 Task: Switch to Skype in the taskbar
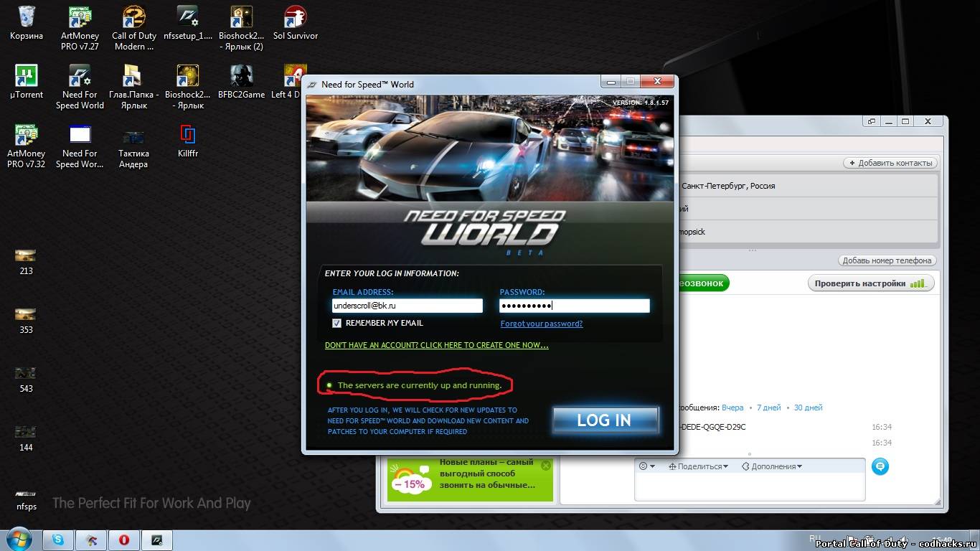[58, 540]
